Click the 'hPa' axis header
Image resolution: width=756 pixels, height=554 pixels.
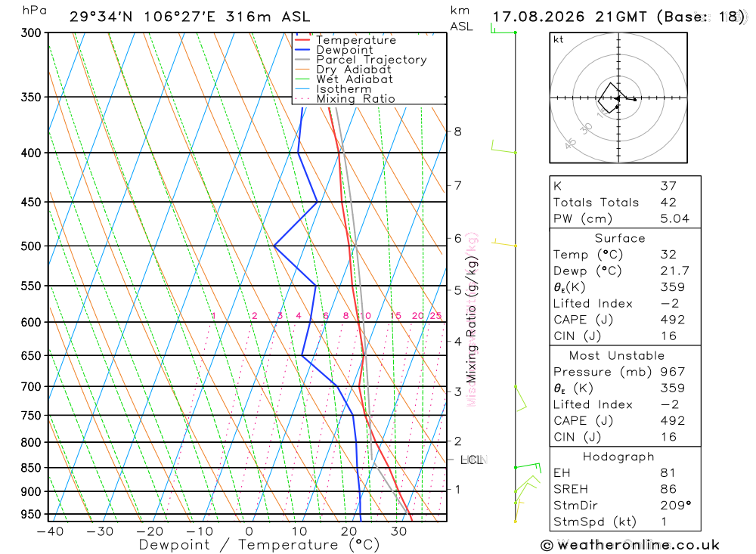coord(34,11)
